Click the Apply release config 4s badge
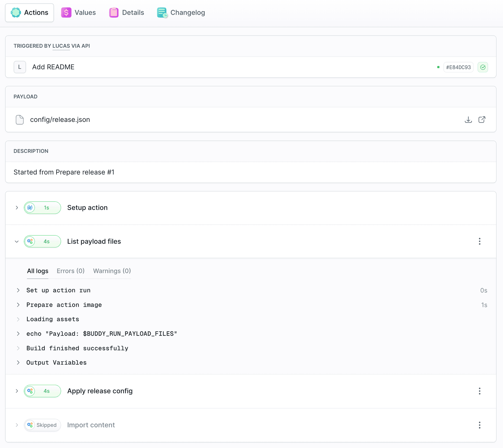 [42, 391]
